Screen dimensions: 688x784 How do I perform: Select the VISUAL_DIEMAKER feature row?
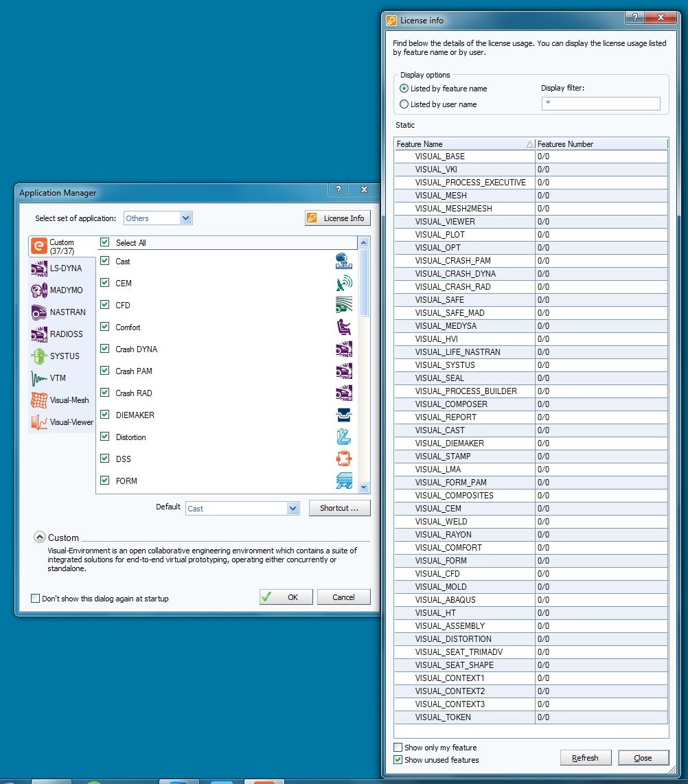(531, 443)
